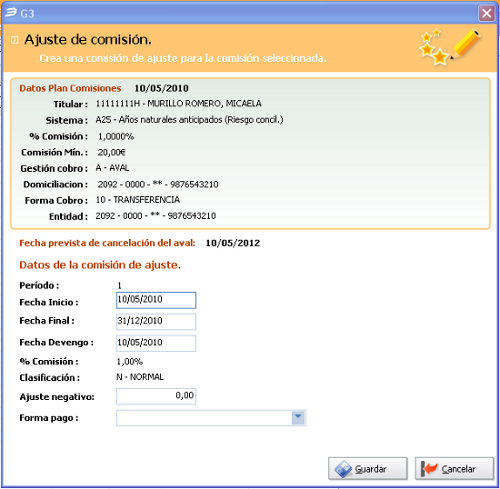Focus the Fecha Inicio date field
Screen dimensions: 500x489
(x=156, y=300)
